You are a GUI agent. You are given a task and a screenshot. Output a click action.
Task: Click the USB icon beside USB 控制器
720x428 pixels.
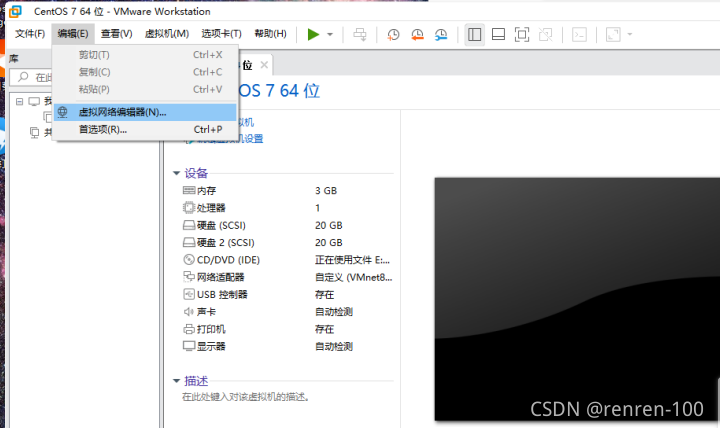189,294
